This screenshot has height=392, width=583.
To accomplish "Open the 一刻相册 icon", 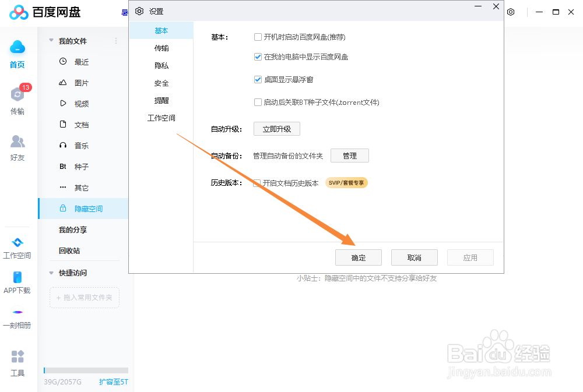I will (x=17, y=312).
